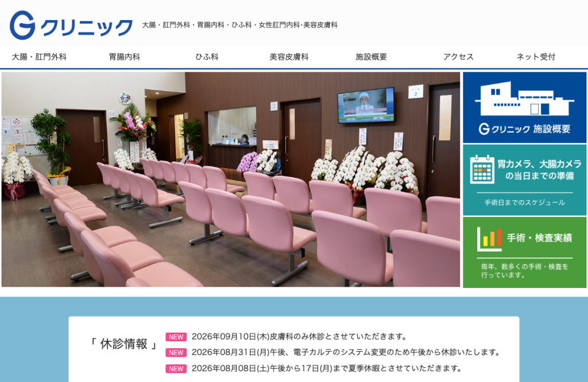Open the 手術・検査実績 banner
The height and width of the screenshot is (382, 588).
(x=525, y=252)
